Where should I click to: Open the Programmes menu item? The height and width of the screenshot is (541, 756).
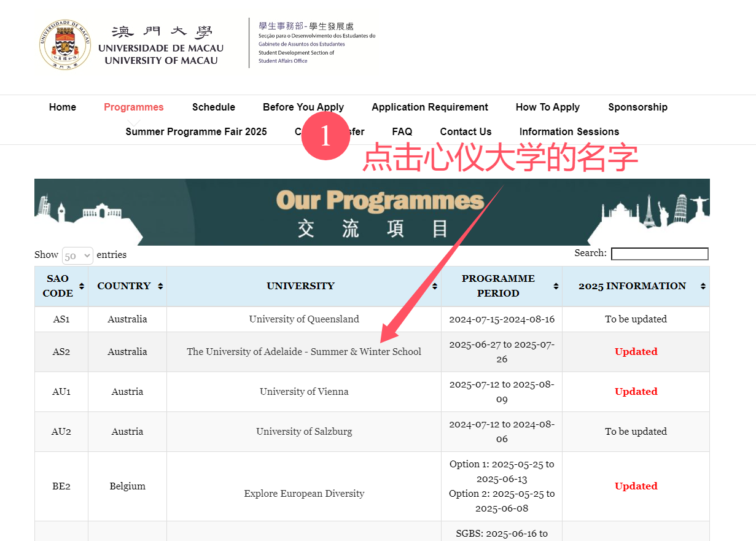134,107
